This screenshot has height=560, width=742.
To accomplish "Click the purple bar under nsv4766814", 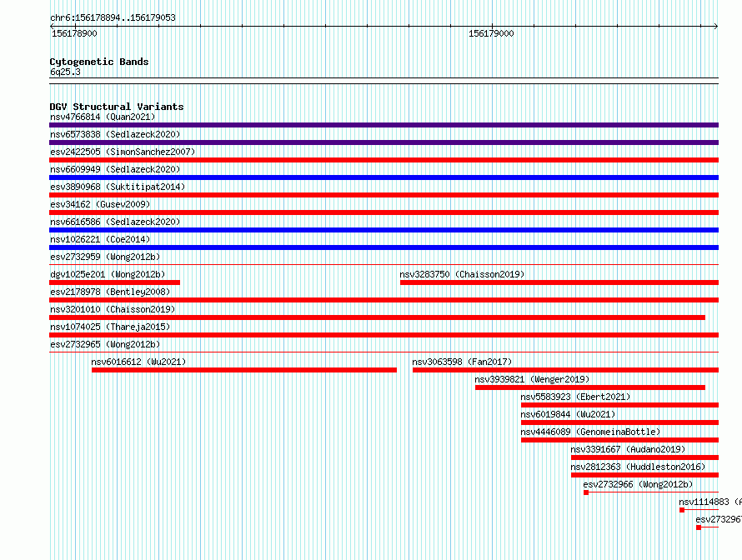I will point(384,125).
